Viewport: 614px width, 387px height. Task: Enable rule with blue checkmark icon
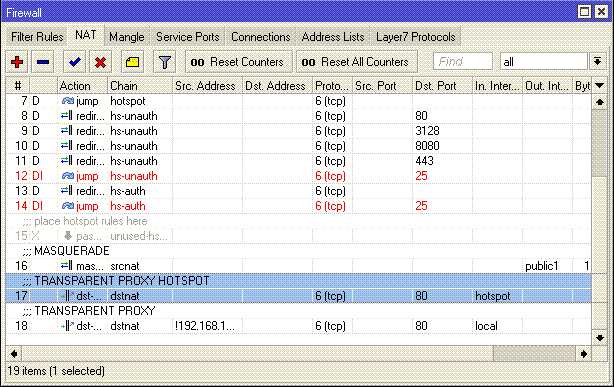(x=74, y=62)
